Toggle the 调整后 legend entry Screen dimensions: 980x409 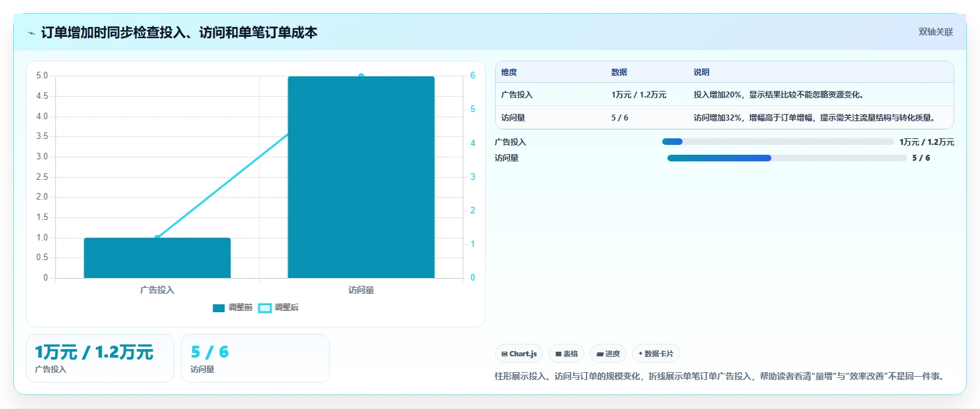pos(278,308)
